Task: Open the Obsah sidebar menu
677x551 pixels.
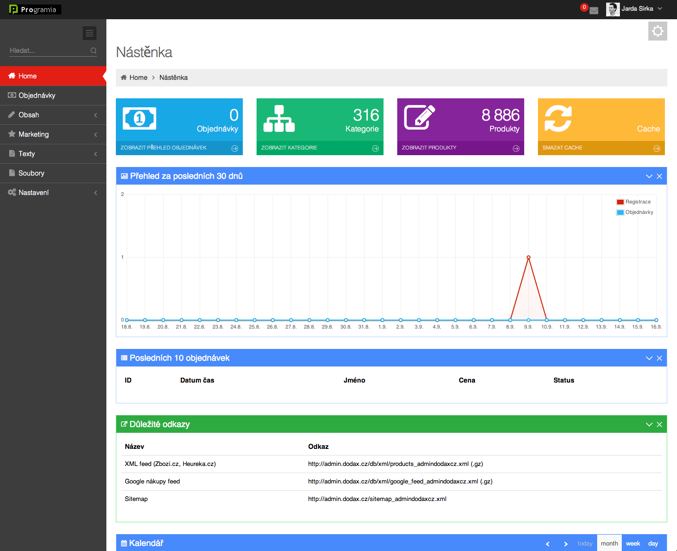Action: [53, 115]
